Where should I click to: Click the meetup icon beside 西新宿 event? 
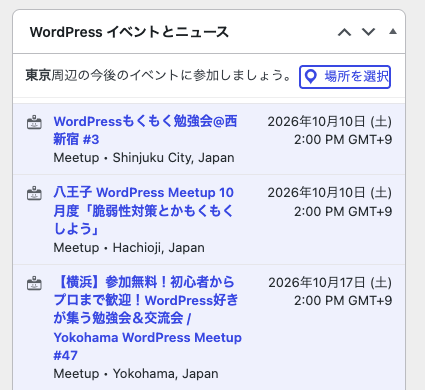point(34,122)
